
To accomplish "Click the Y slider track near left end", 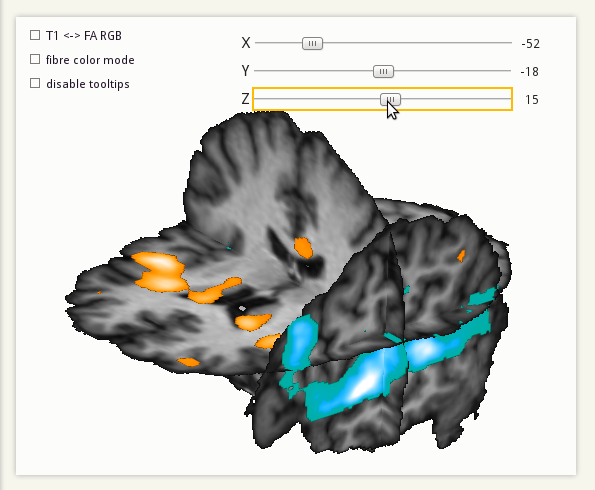I will pyautogui.click(x=269, y=71).
